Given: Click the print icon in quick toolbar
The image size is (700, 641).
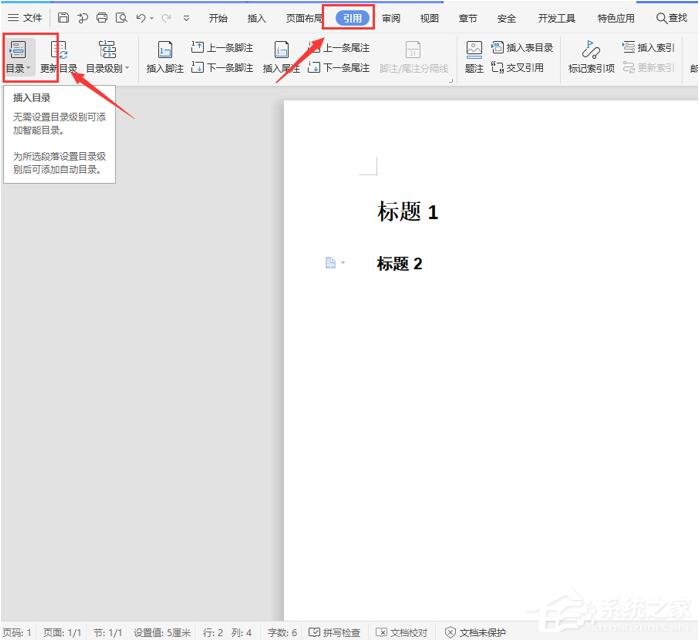Looking at the screenshot, I should [x=101, y=18].
